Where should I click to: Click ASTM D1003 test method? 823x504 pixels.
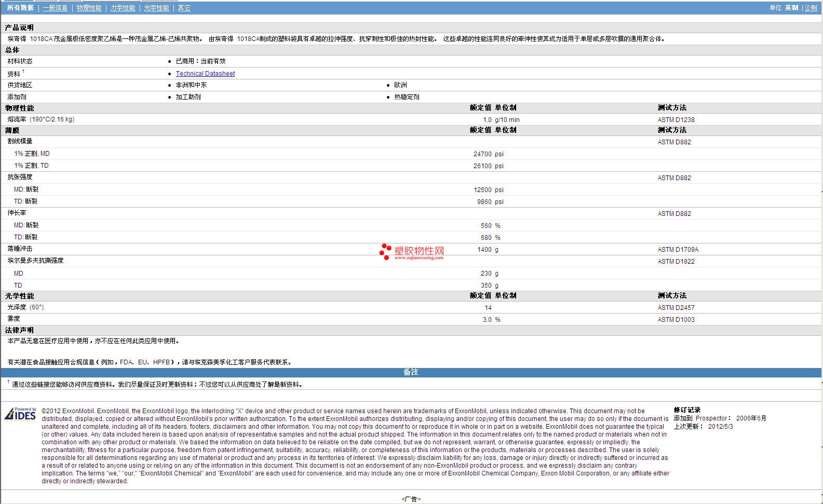(x=676, y=320)
